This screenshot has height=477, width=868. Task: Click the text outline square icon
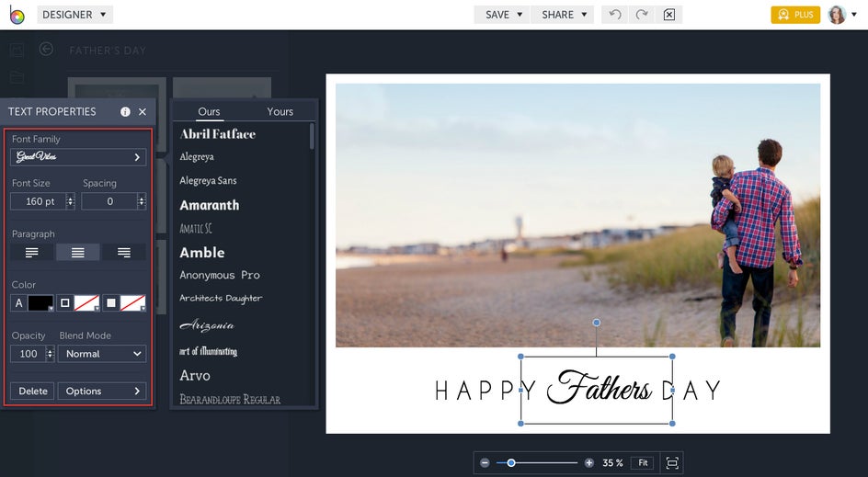point(64,303)
